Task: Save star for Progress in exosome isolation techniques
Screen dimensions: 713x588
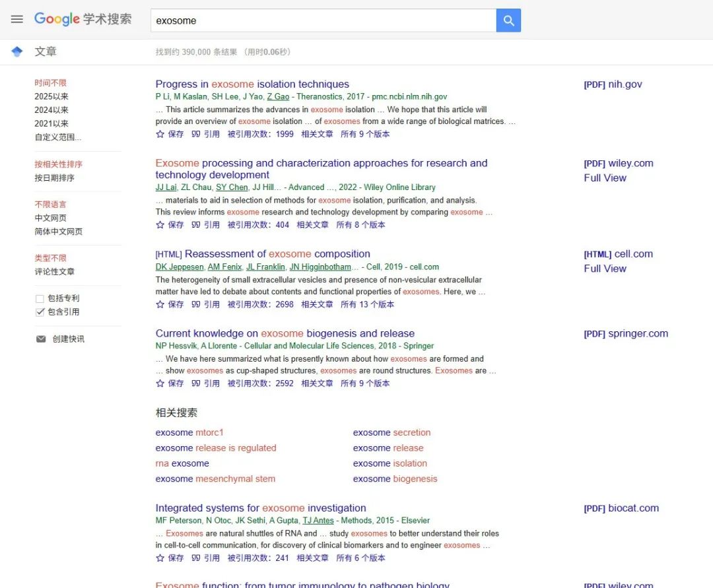Action: [x=160, y=134]
